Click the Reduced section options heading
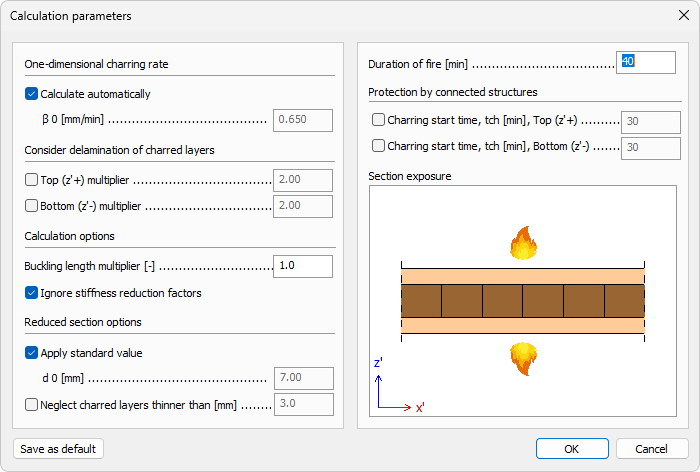Viewport: 700px width, 472px height. coord(83,322)
